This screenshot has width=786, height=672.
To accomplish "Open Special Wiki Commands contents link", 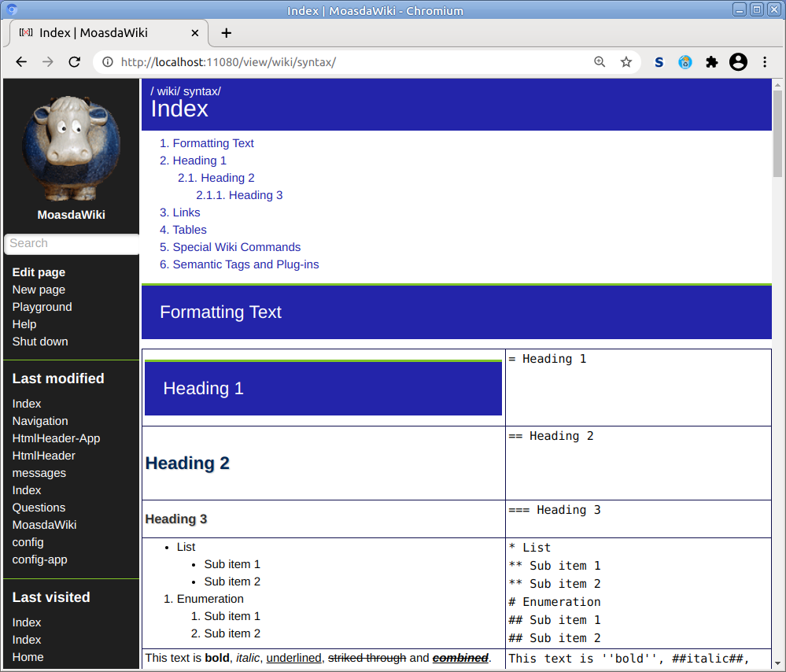I will (236, 247).
